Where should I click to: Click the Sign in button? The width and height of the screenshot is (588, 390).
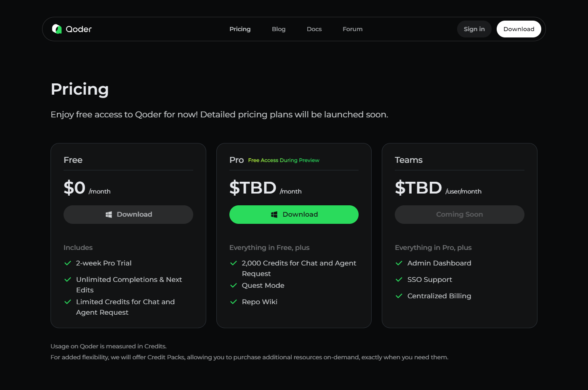point(474,29)
